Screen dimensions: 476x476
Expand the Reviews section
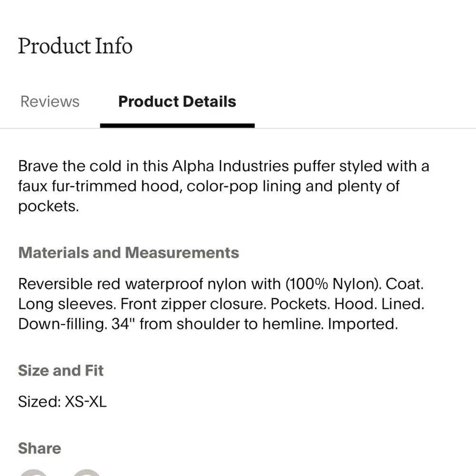coord(50,101)
